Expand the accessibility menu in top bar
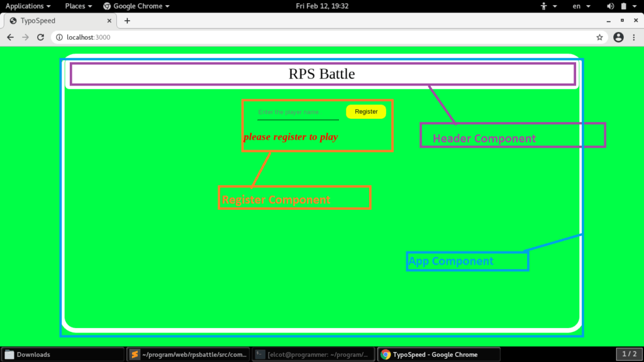The height and width of the screenshot is (362, 644). pyautogui.click(x=548, y=6)
